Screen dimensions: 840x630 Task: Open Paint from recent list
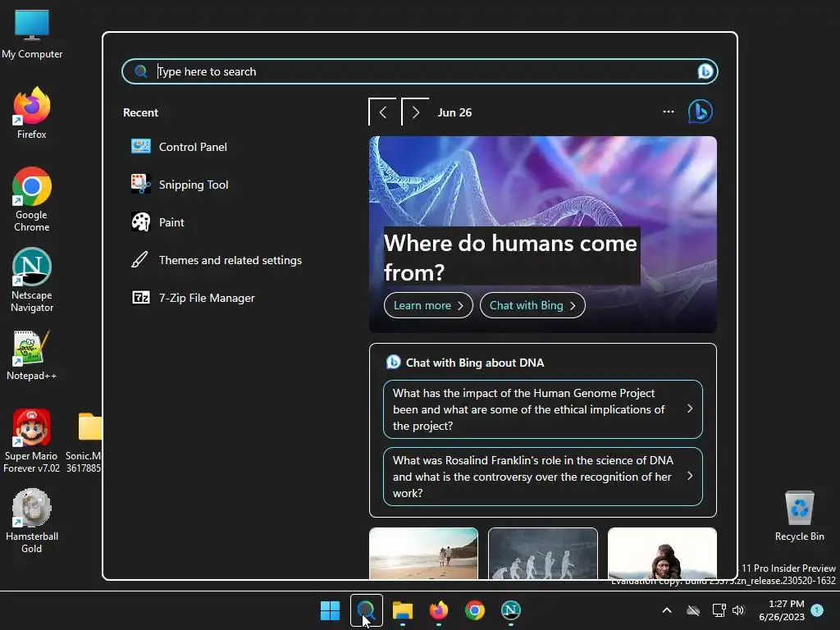click(x=158, y=221)
